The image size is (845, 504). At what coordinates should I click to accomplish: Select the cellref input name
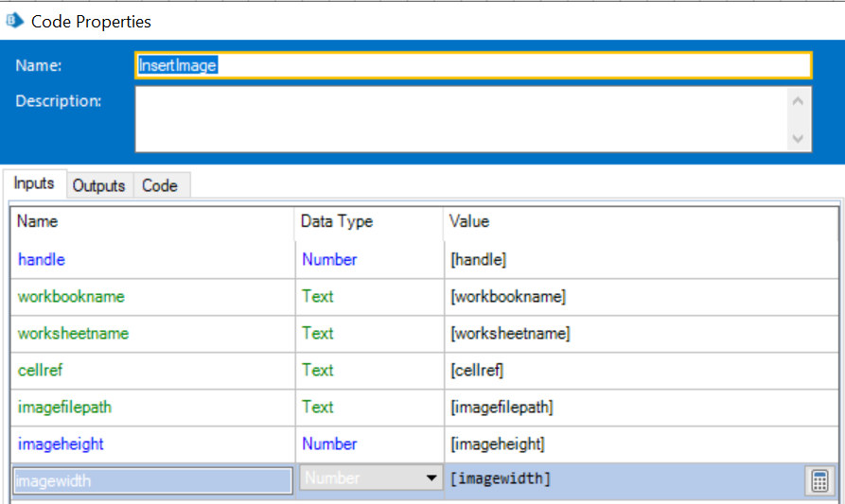click(40, 370)
